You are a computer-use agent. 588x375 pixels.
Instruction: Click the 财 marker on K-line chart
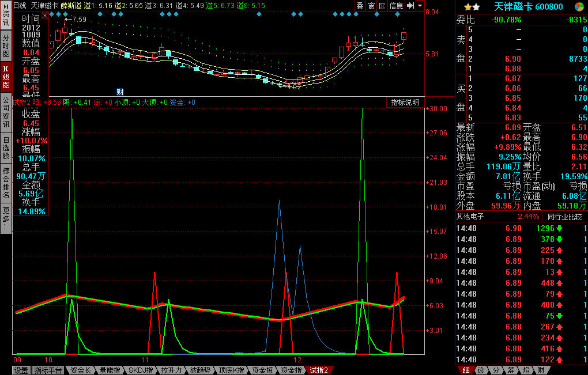(120, 92)
